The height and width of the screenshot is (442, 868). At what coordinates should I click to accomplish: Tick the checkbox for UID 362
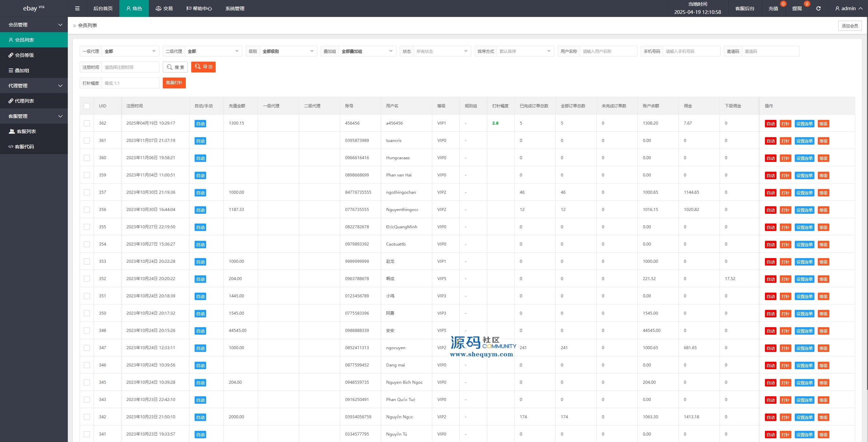87,123
